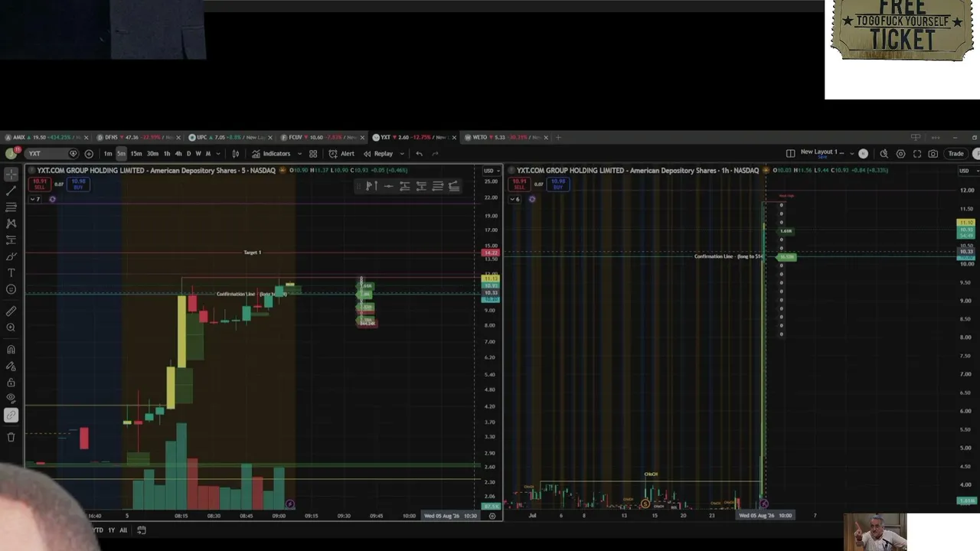Switch to the DFNS tab
The image size is (980, 551).
[x=137, y=138]
